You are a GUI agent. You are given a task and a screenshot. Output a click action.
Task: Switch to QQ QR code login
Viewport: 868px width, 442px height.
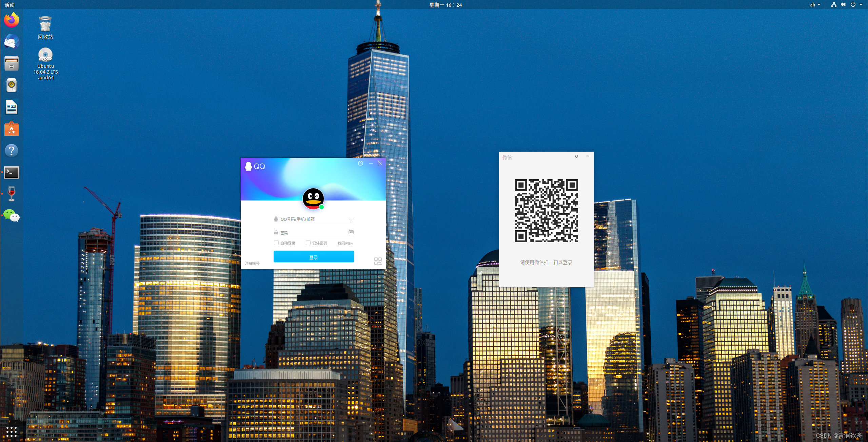[378, 261]
